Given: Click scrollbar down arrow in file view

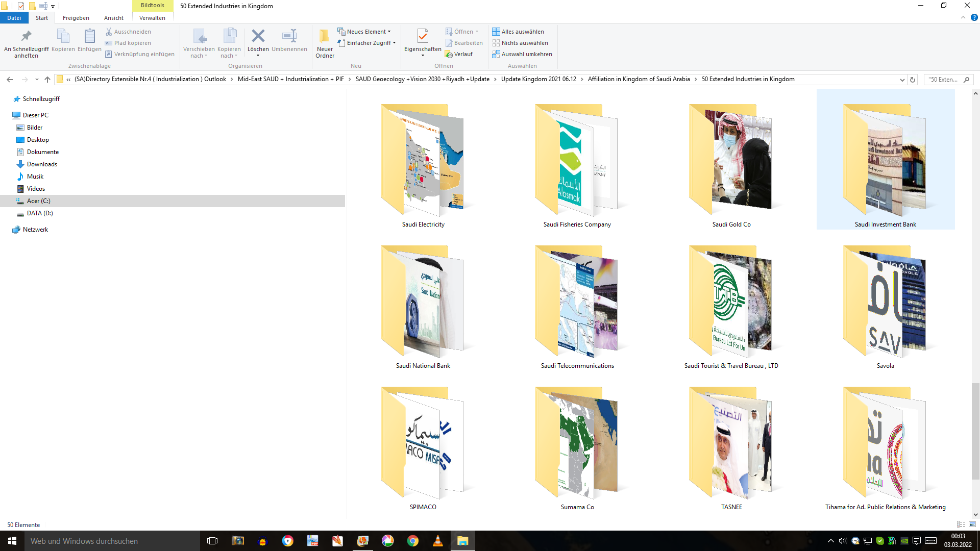Looking at the screenshot, I should click(975, 515).
